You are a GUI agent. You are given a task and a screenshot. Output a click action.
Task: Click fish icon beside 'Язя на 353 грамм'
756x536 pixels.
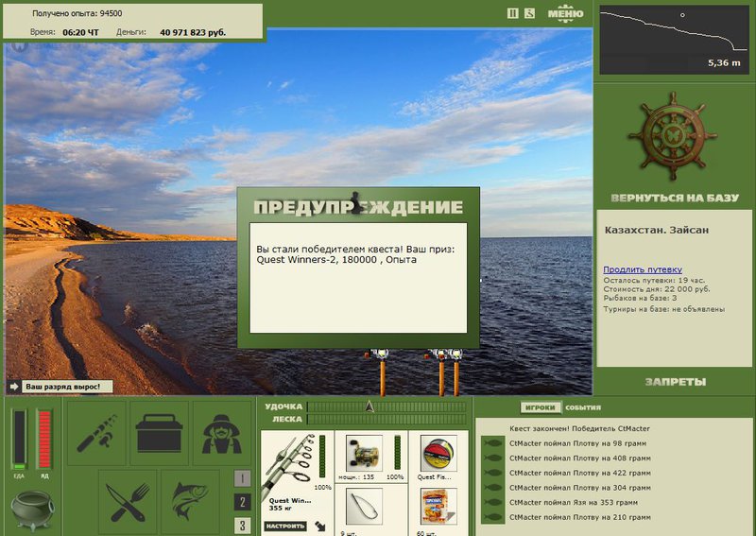coord(492,502)
